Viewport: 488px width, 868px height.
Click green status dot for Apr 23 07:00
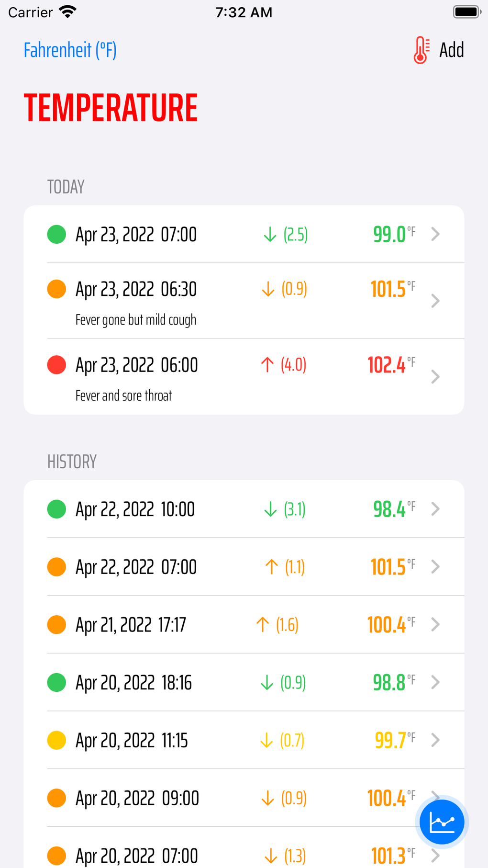click(56, 235)
